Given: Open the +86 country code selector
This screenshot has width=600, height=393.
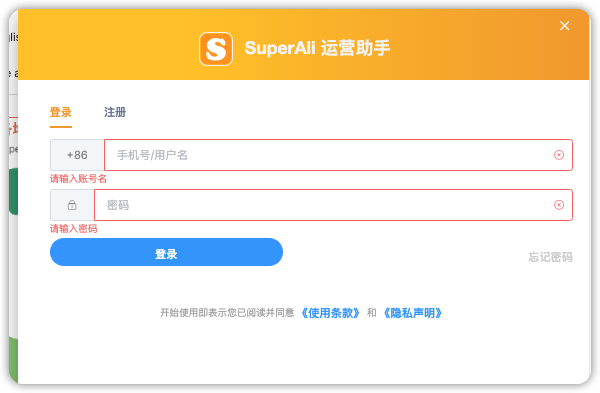Looking at the screenshot, I should (77, 155).
